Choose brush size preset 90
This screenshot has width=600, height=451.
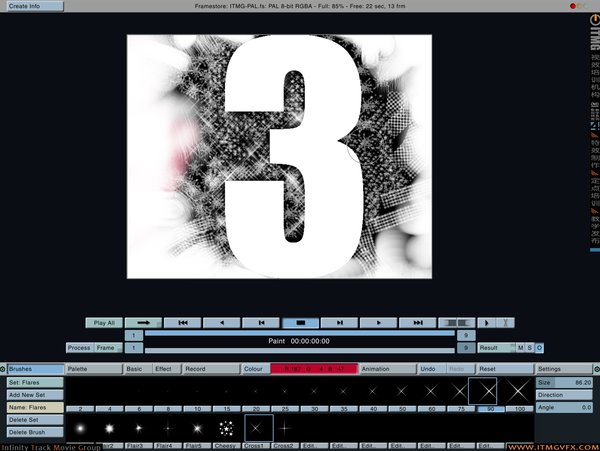coord(491,409)
